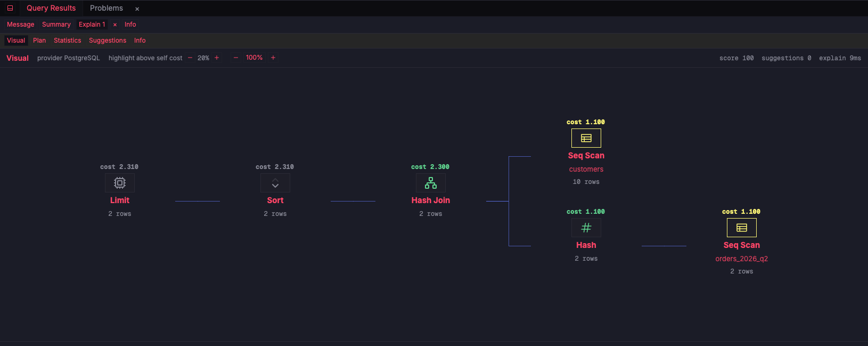Image resolution: width=868 pixels, height=346 pixels.
Task: Zoom in the plan with plus
Action: click(x=273, y=58)
